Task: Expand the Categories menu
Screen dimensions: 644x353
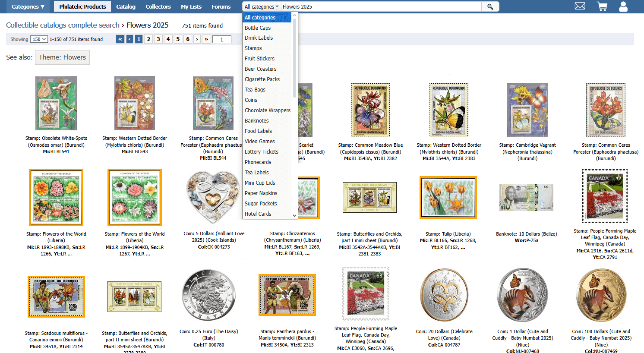Action: point(28,6)
